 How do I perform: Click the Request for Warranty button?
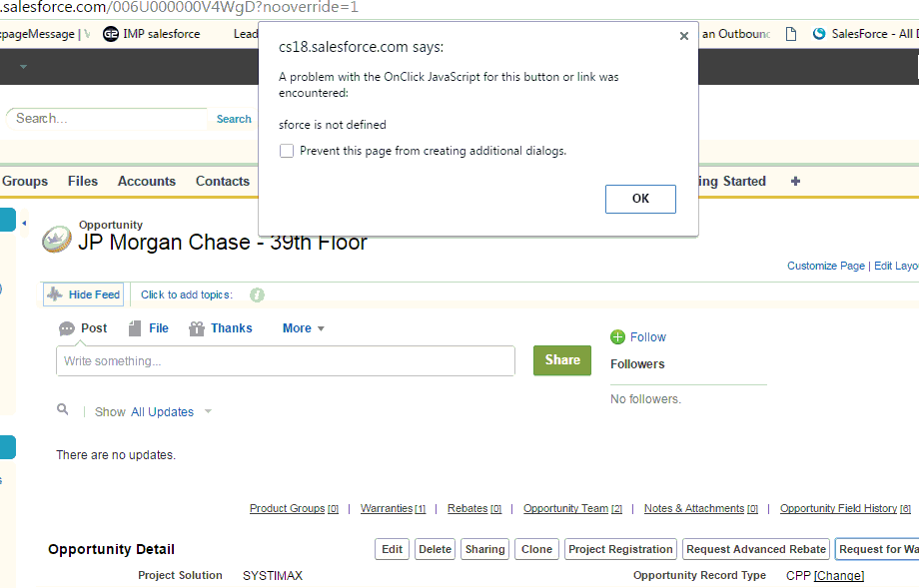coord(877,549)
